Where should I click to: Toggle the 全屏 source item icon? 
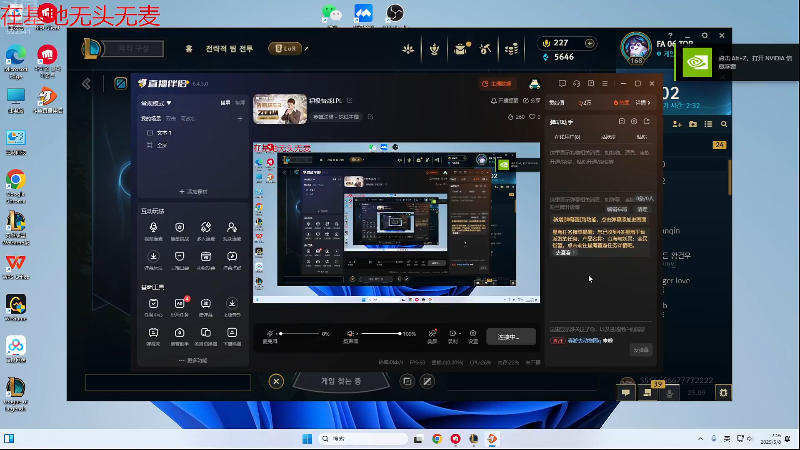tap(149, 145)
